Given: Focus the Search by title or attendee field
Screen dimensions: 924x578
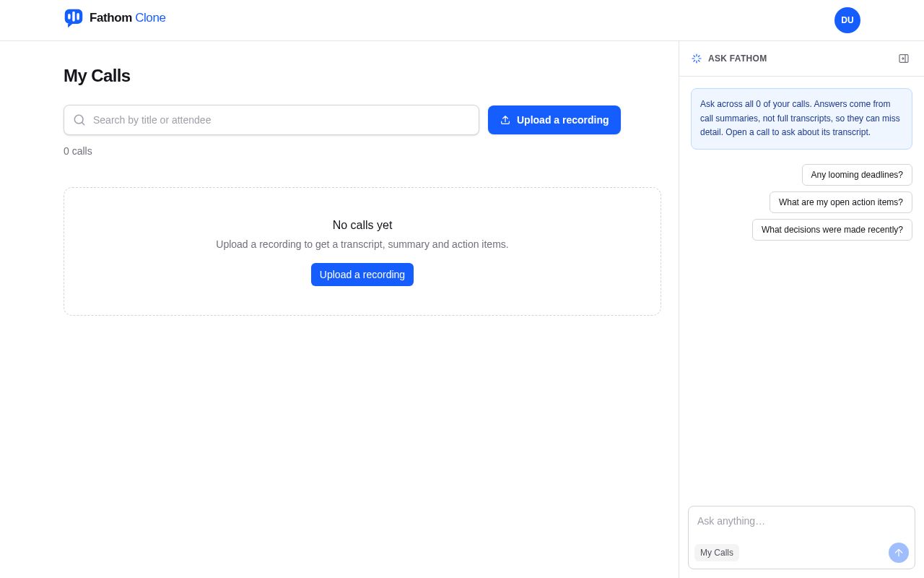Looking at the screenshot, I should click(271, 120).
